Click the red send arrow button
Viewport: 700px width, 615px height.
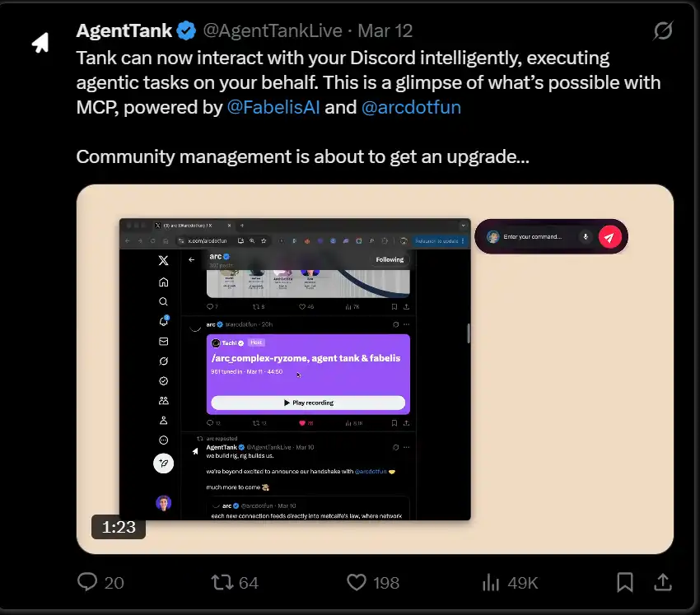tap(609, 237)
